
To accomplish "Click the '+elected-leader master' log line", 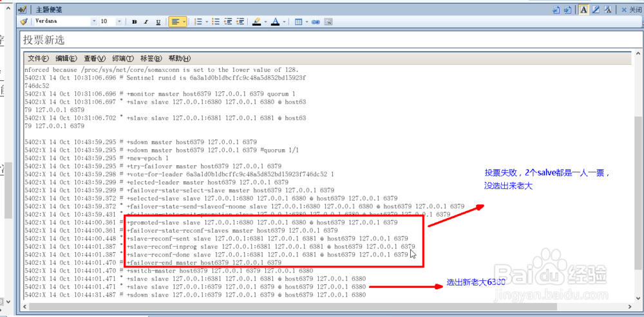I will tap(156, 182).
